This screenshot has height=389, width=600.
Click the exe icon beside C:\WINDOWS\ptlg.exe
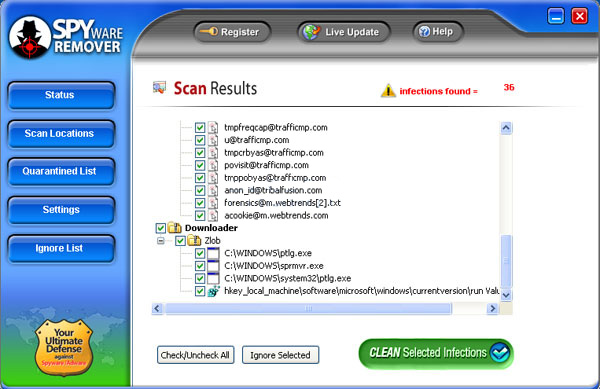(x=213, y=253)
